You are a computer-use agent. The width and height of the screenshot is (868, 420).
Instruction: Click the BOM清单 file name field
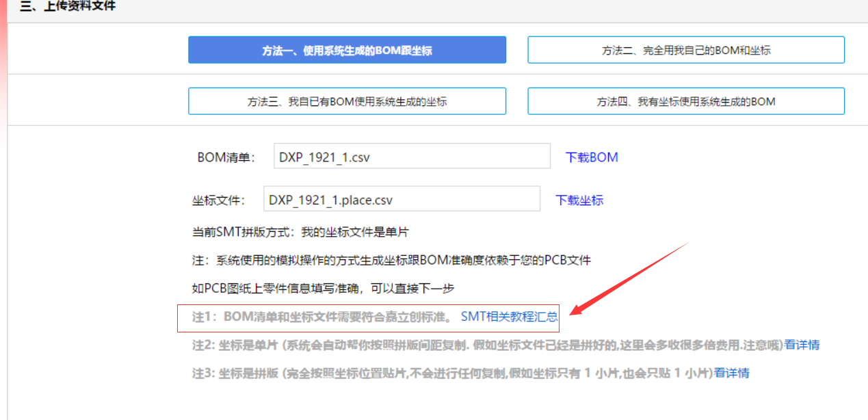(x=411, y=157)
